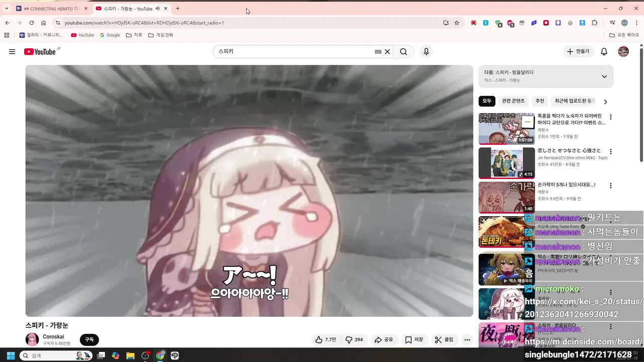Show more filter chips with right arrow
Screen dimensions: 644x362
click(605, 102)
